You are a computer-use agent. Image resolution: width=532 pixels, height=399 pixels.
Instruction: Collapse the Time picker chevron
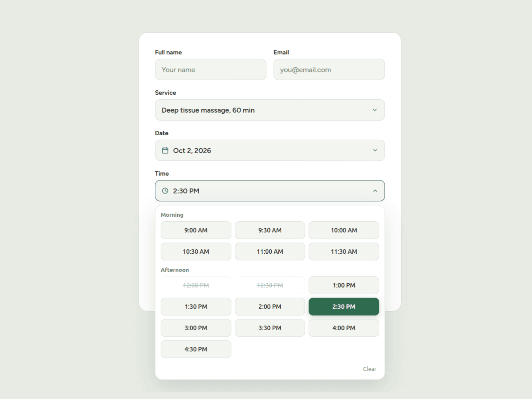point(375,191)
